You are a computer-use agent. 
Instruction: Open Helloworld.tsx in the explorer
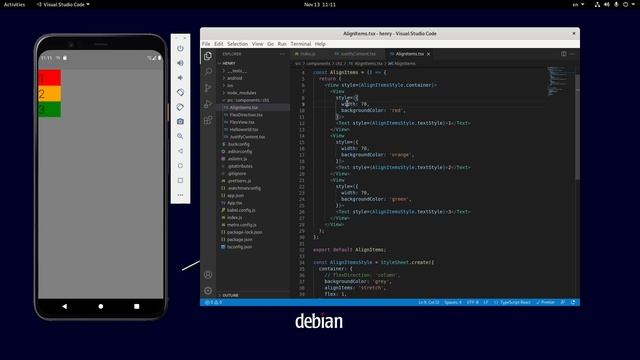(x=244, y=130)
